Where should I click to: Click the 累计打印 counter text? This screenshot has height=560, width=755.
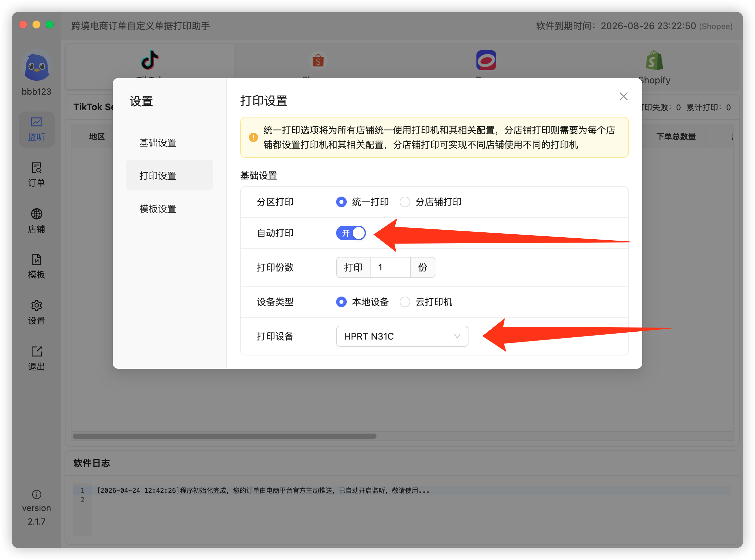pyautogui.click(x=708, y=108)
